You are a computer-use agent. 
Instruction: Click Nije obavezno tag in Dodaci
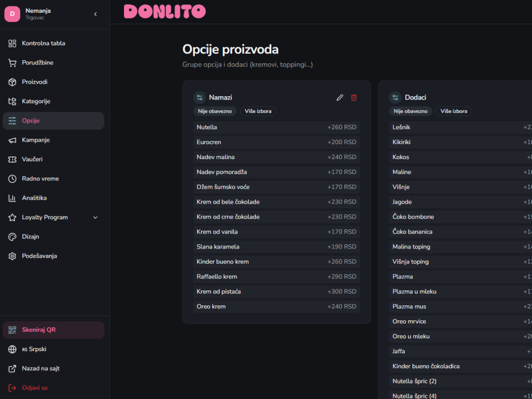[x=411, y=111]
